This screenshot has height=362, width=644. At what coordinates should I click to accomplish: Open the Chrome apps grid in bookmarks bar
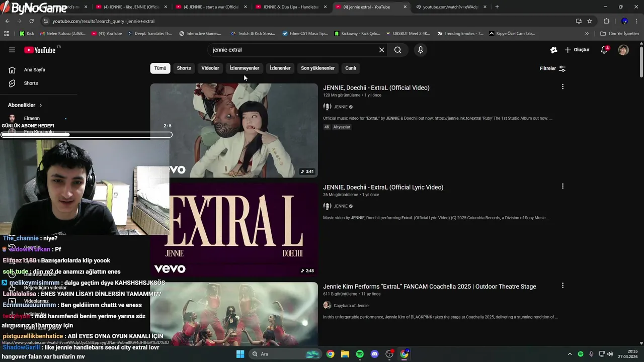click(7, 33)
